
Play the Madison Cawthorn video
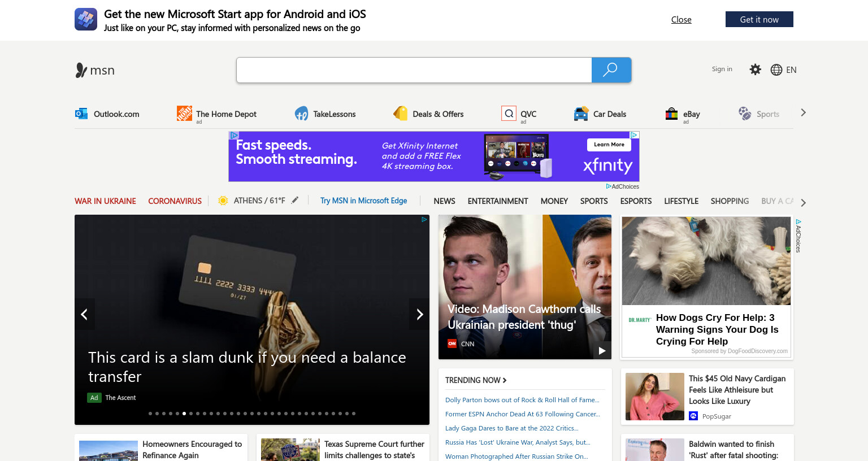tap(602, 350)
